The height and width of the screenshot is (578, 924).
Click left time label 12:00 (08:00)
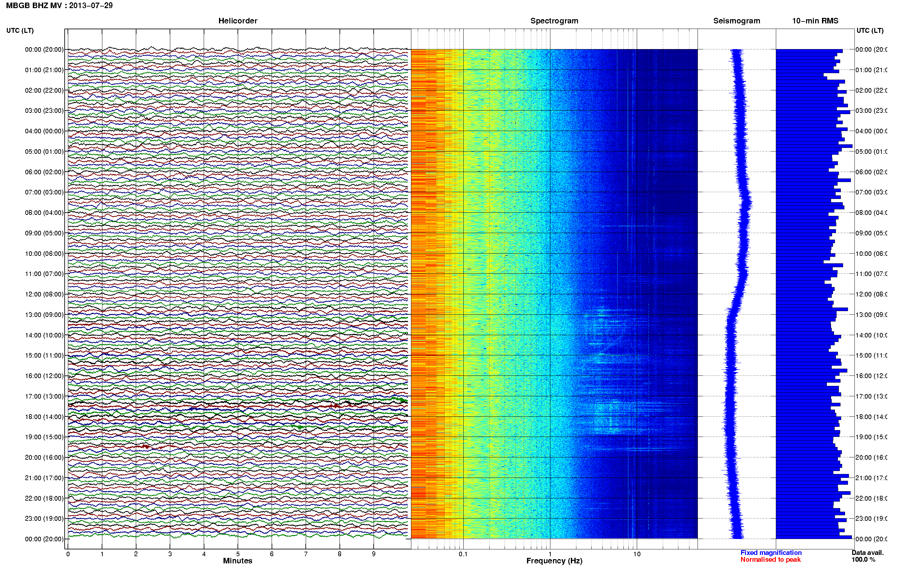click(x=44, y=294)
